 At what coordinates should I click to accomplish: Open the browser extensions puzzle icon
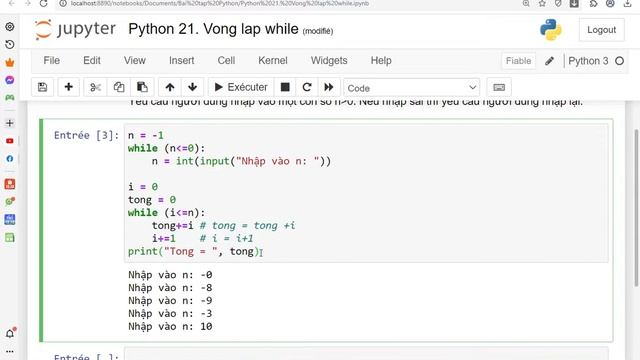click(x=593, y=4)
